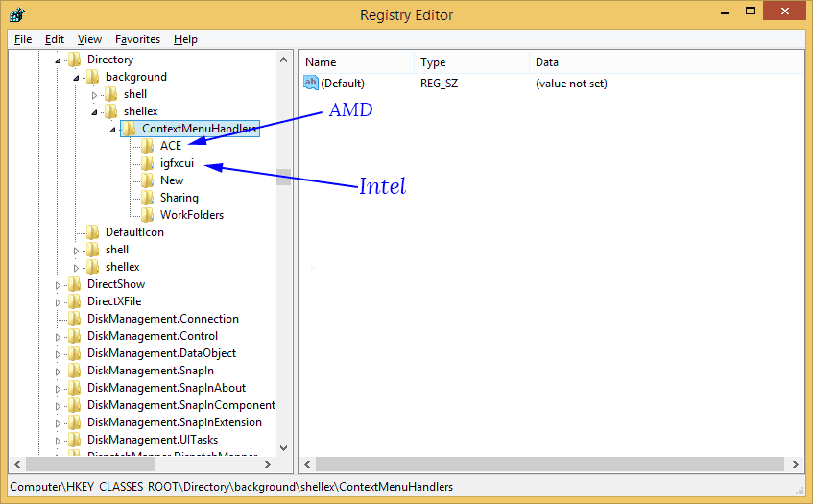The height and width of the screenshot is (504, 813).
Task: Click the DirectXFile folder icon
Action: click(x=75, y=301)
